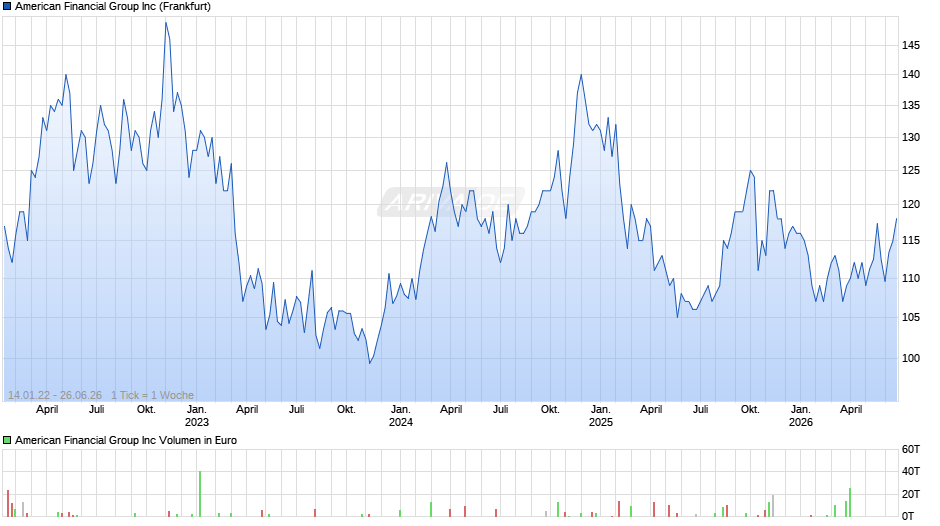This screenshot has height=526, width=940.
Task: Click the 40T volume axis label
Action: pos(911,471)
